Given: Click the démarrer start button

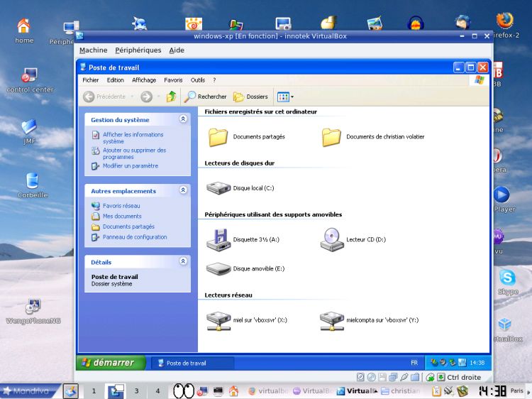Looking at the screenshot, I should pos(111,363).
